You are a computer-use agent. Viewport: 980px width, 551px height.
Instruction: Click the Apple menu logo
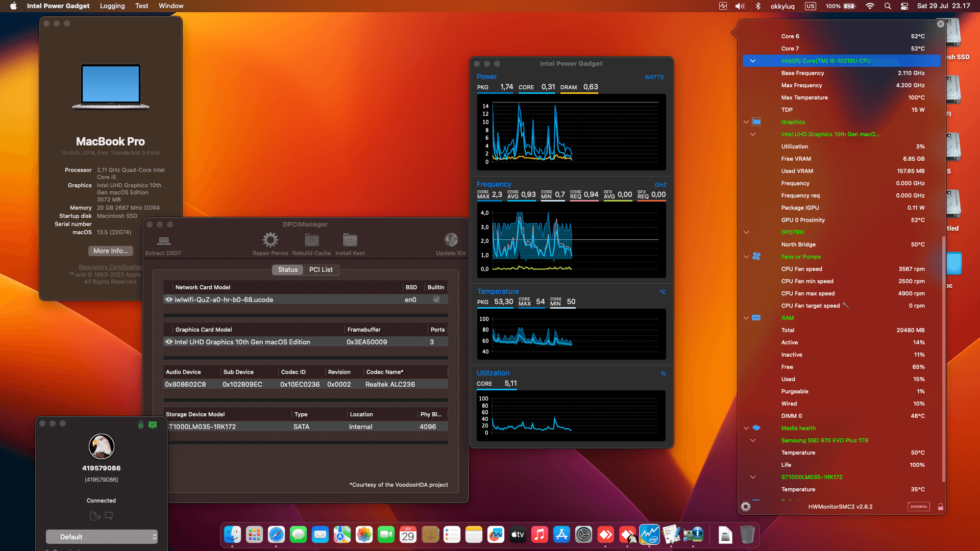click(13, 6)
